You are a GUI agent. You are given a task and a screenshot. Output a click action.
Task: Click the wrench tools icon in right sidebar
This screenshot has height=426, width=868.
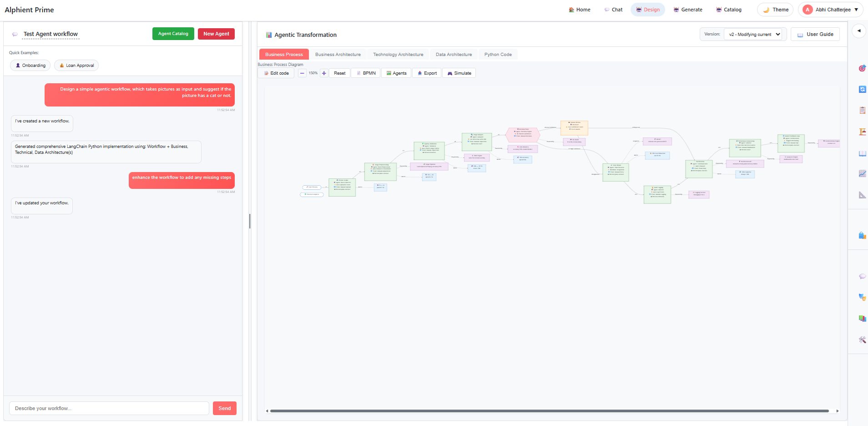(862, 340)
